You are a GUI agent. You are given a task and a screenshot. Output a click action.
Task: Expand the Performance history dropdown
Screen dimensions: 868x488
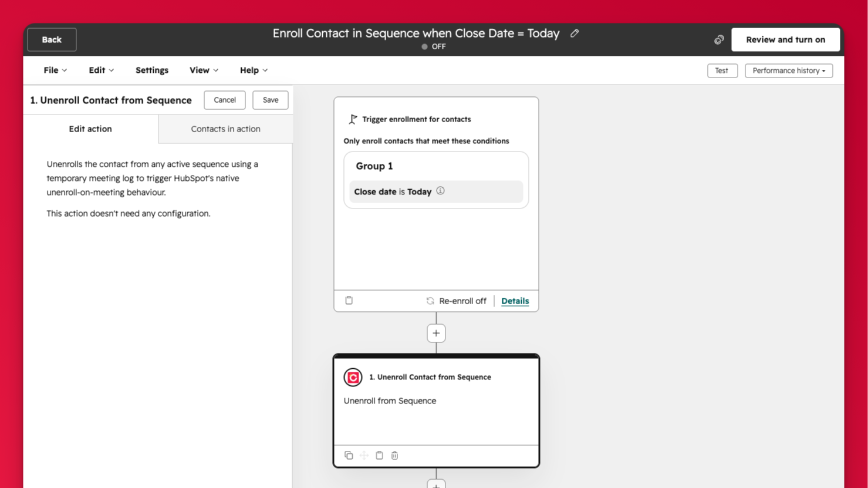pos(789,70)
